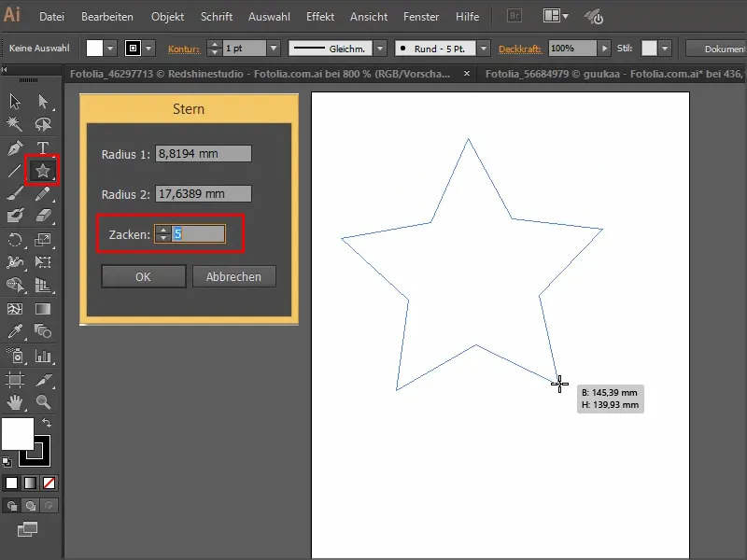Select the Blob Brush tool
Viewport: 747px width, 560px height.
click(15, 216)
